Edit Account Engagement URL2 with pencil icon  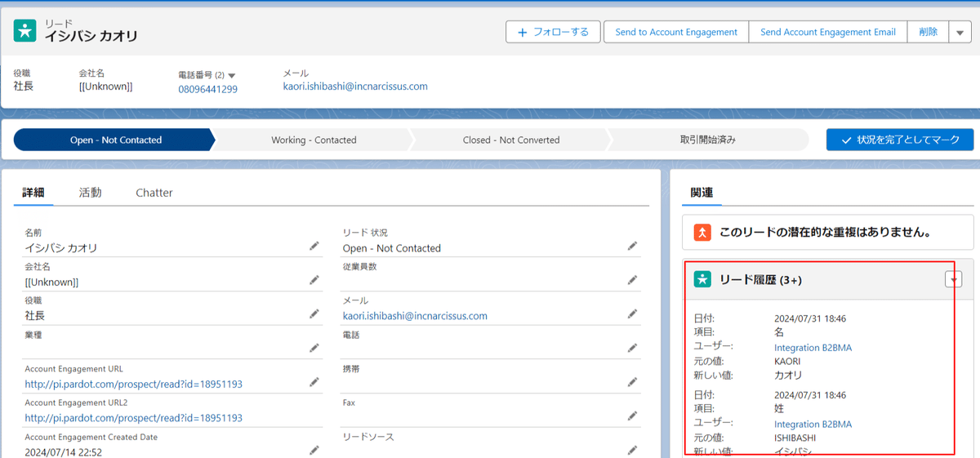(314, 416)
